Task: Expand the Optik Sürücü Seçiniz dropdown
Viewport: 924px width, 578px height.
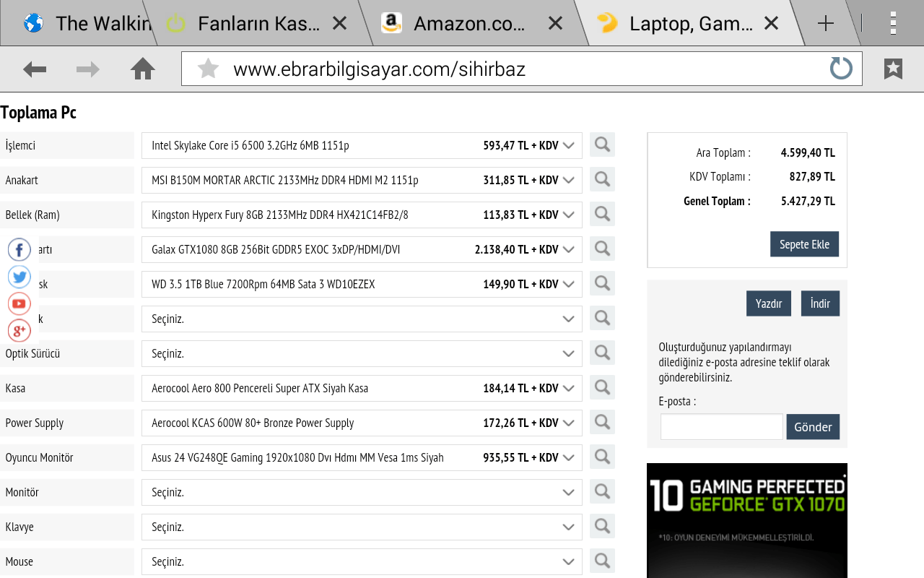Action: click(362, 353)
